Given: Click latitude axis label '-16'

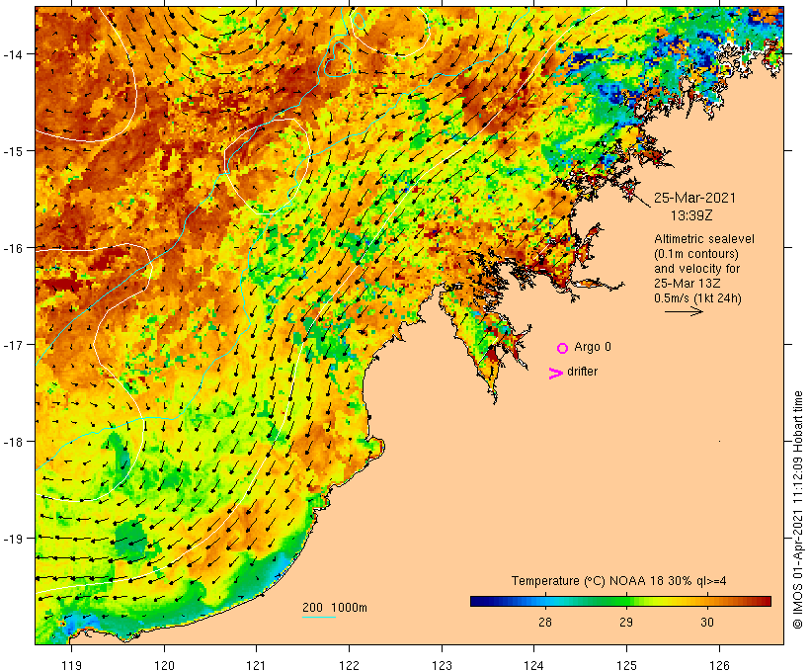Looking at the screenshot, I should coord(12,248).
